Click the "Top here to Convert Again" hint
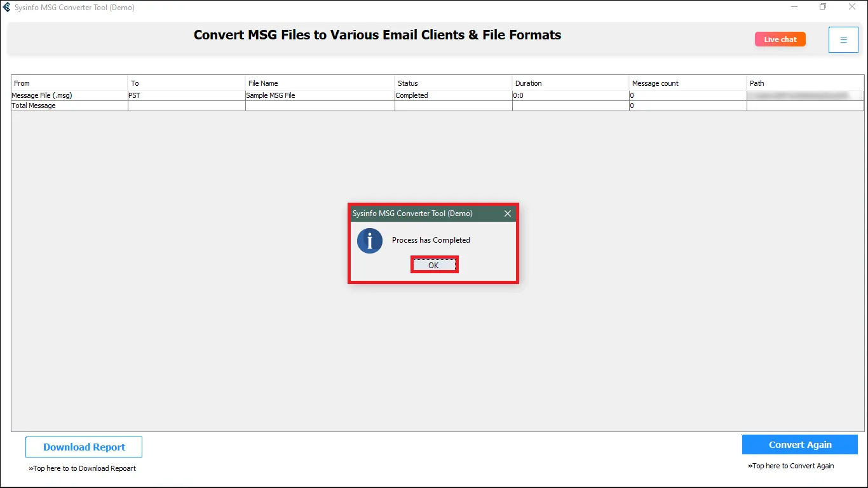 [x=791, y=466]
